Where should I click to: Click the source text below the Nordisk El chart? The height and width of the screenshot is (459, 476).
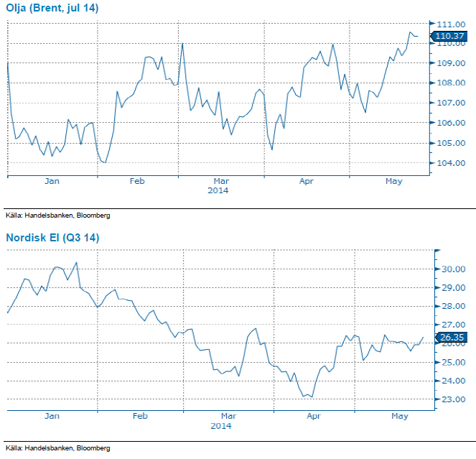58,448
